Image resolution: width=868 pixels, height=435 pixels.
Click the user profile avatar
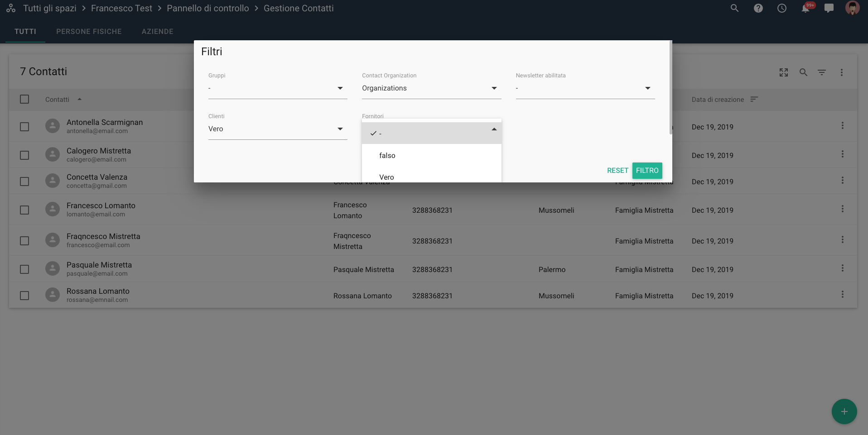(852, 8)
